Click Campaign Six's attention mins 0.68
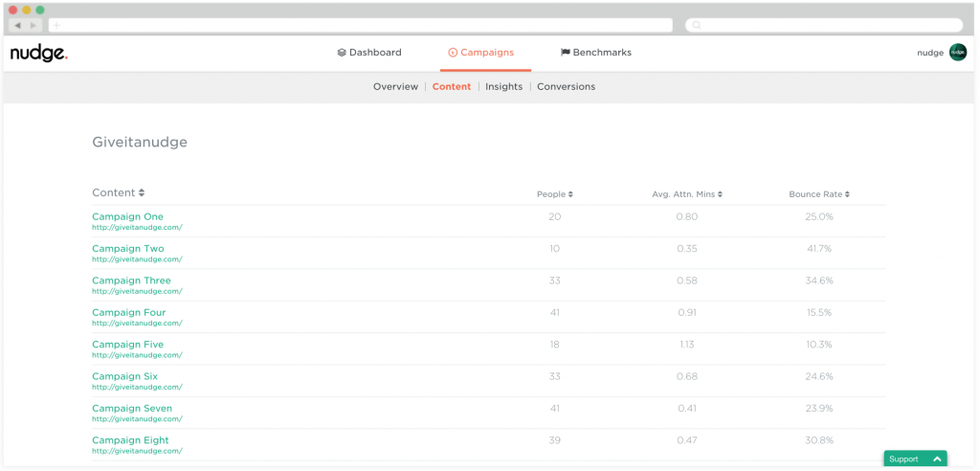The image size is (980, 471). pos(687,376)
